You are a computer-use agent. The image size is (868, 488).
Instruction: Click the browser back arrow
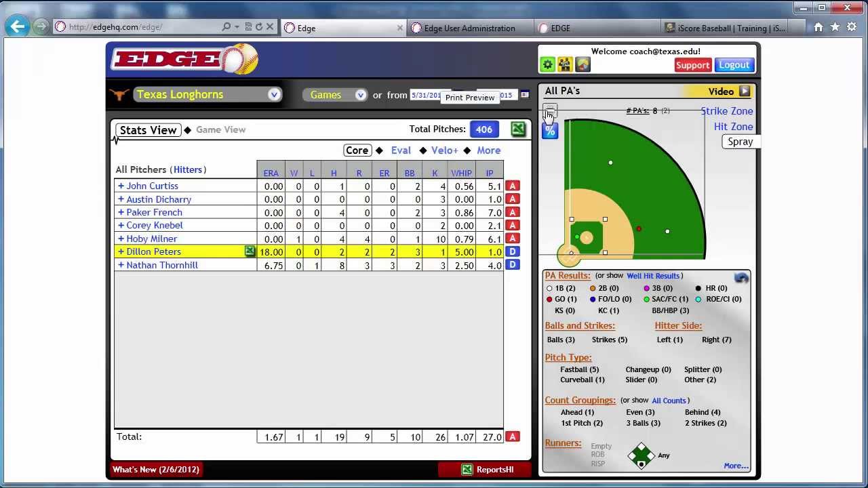(18, 26)
